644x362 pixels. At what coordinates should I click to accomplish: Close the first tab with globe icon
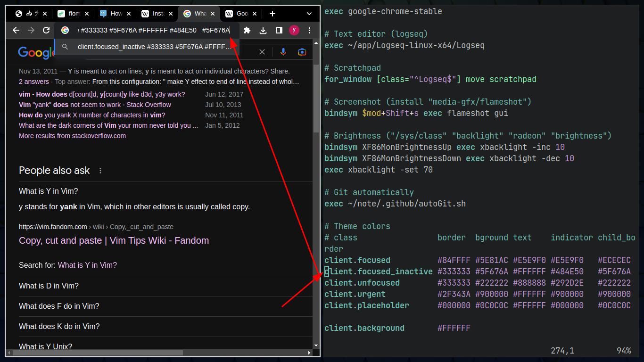pyautogui.click(x=45, y=14)
